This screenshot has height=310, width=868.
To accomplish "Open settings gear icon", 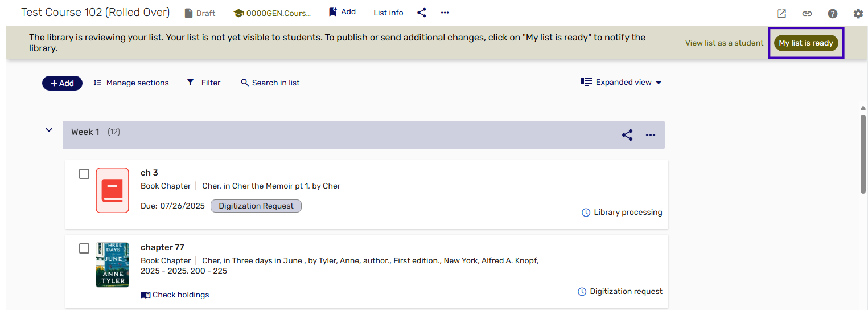I will (858, 14).
